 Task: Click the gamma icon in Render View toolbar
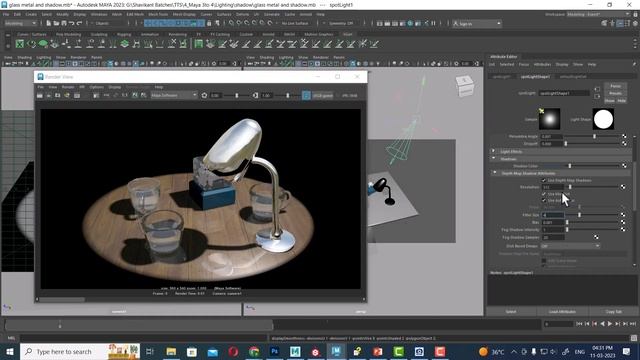[256, 95]
